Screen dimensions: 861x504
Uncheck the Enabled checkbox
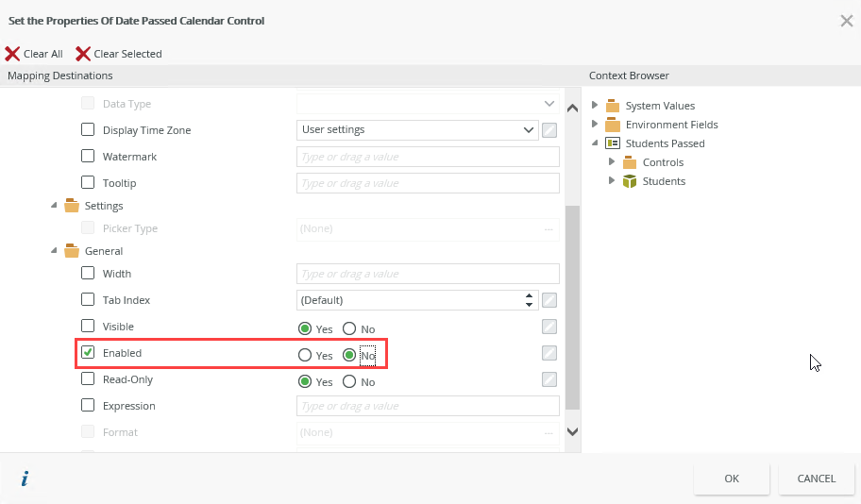tap(88, 353)
